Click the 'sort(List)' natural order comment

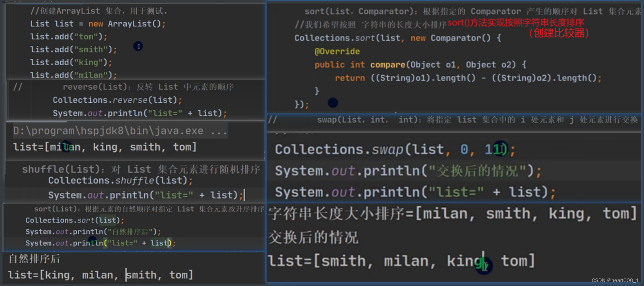click(149, 209)
